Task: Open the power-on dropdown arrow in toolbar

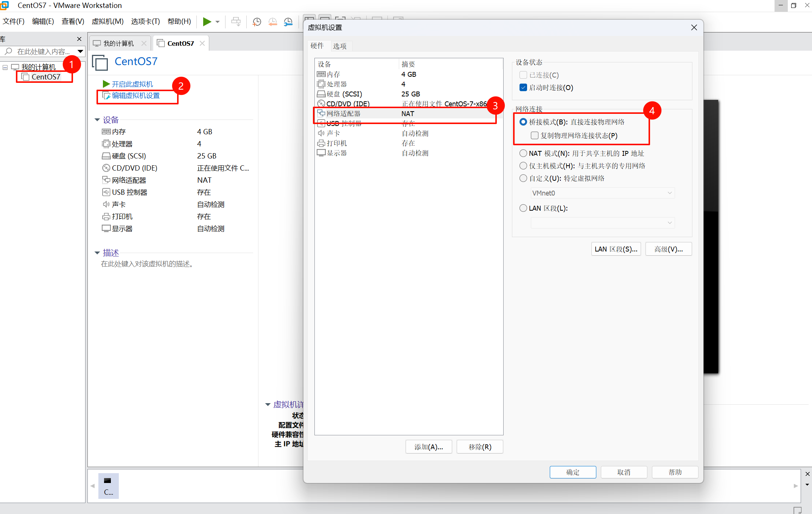Action: click(218, 22)
